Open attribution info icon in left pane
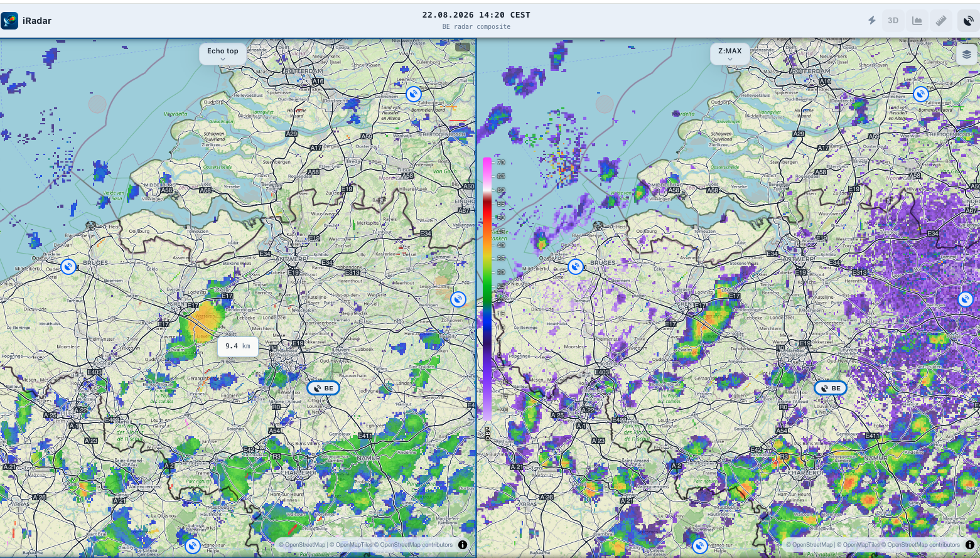The image size is (980, 558). point(463,545)
